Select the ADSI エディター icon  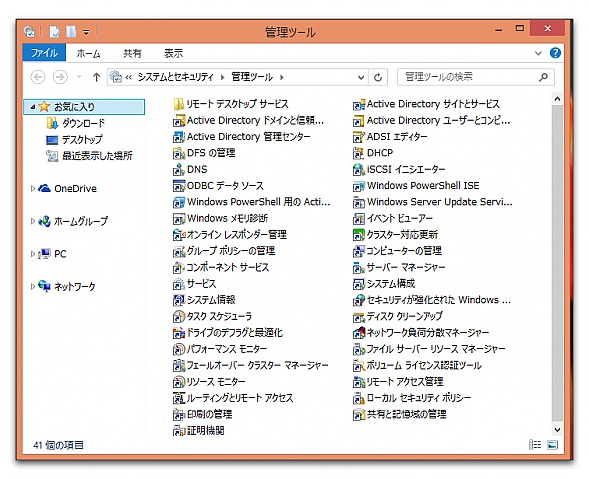(x=359, y=137)
